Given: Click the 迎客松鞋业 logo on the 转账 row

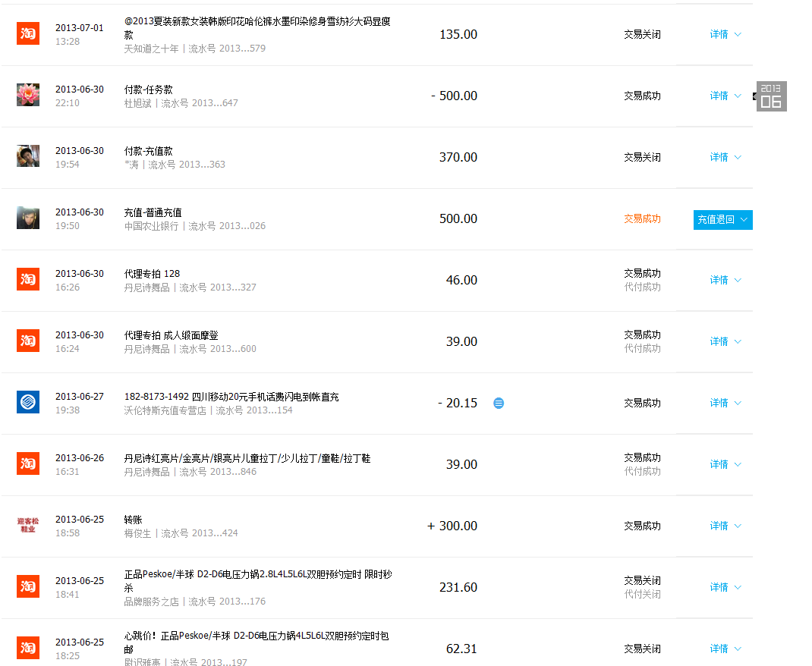Looking at the screenshot, I should click(28, 525).
